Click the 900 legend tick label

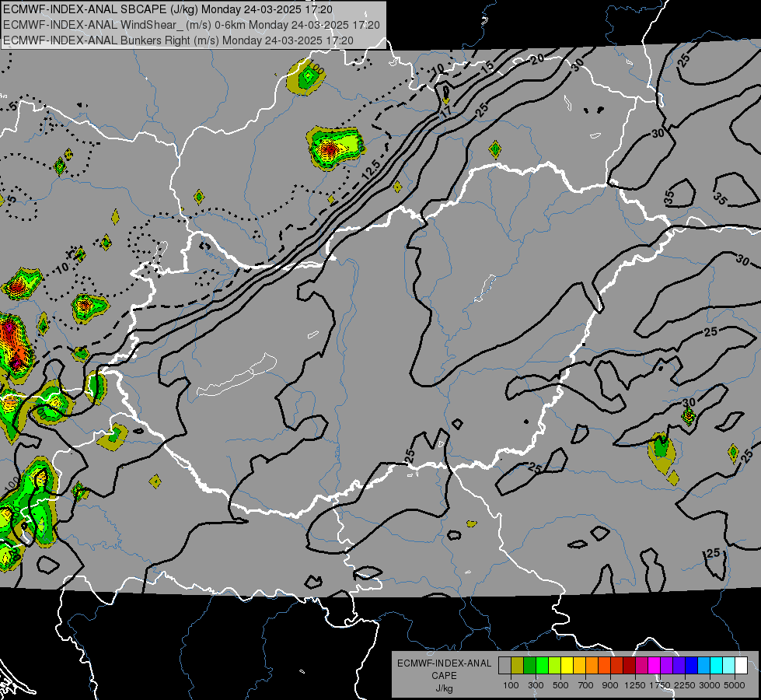point(610,685)
